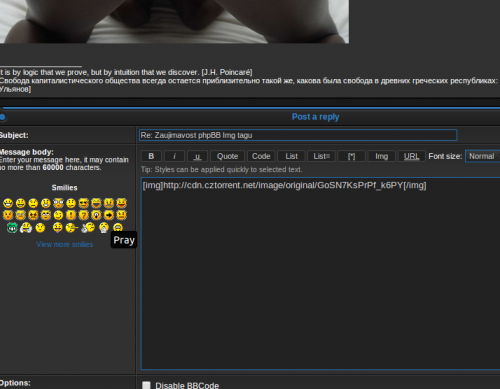Open the Font size dropdown
The width and height of the screenshot is (500, 389).
point(482,156)
